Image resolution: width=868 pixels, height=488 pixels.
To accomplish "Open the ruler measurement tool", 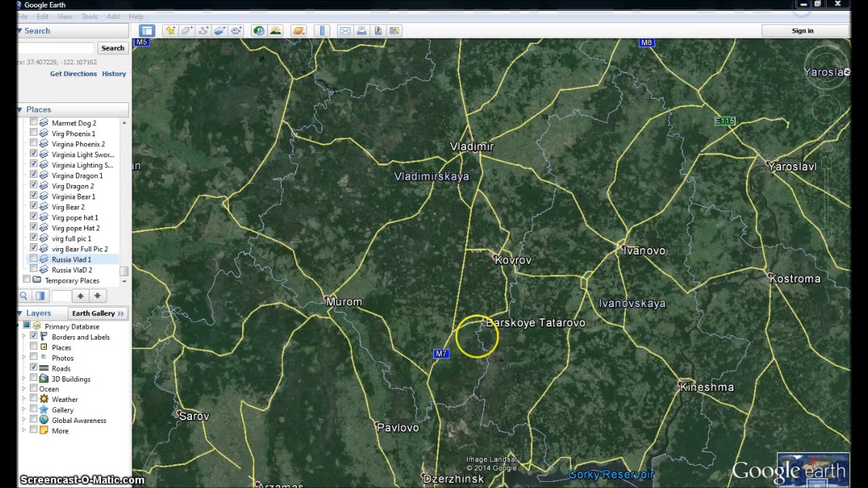I will click(322, 30).
